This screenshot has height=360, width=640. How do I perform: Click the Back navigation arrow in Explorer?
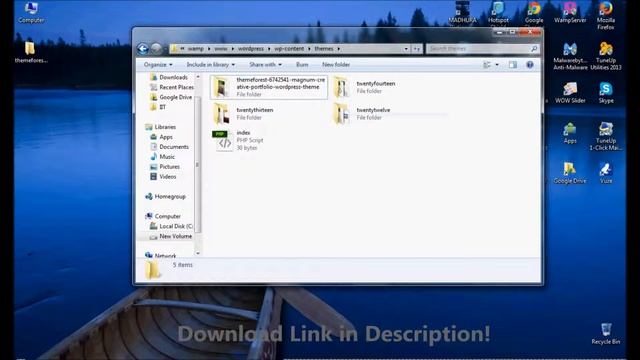click(x=143, y=49)
